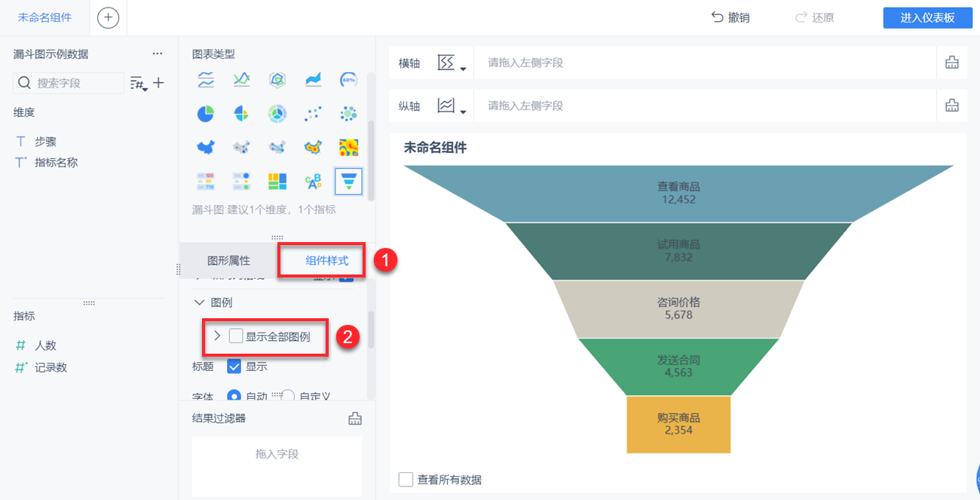Choose the KPI number card chart icon
Image resolution: width=980 pixels, height=500 pixels.
click(x=206, y=181)
